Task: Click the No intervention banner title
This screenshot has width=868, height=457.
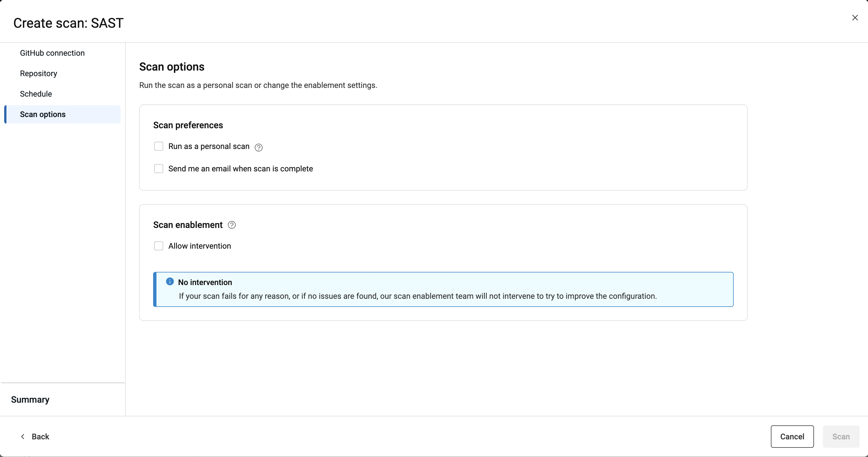Action: 205,282
